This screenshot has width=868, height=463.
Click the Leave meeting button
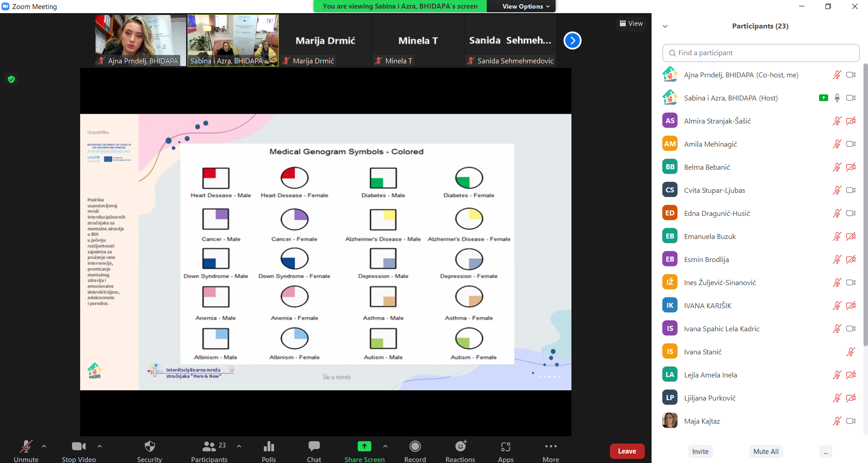pyautogui.click(x=627, y=451)
